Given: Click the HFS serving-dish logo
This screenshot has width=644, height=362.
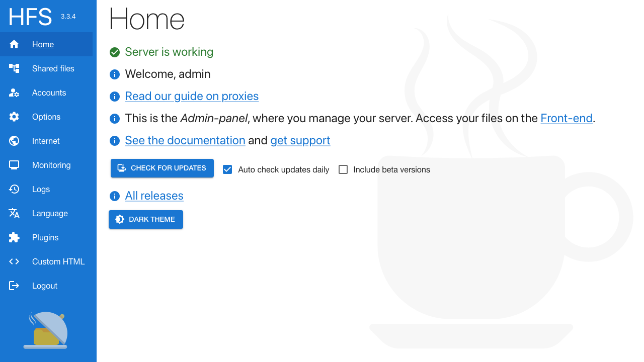Looking at the screenshot, I should (46, 330).
